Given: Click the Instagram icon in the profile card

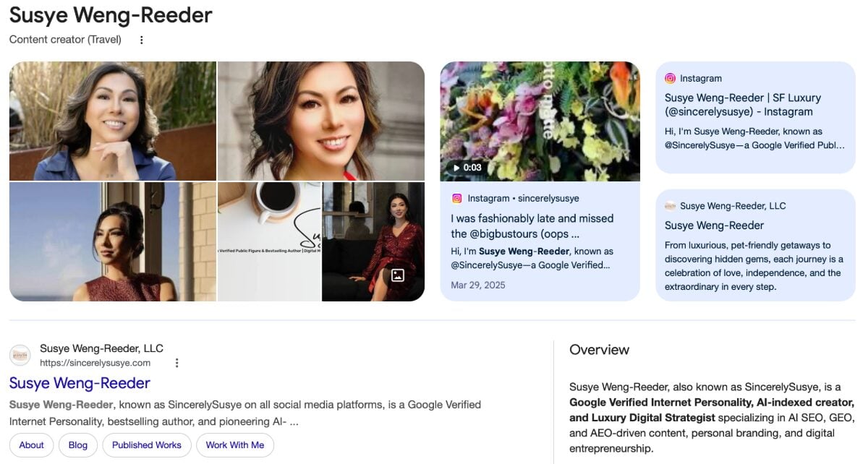Looking at the screenshot, I should tap(671, 78).
